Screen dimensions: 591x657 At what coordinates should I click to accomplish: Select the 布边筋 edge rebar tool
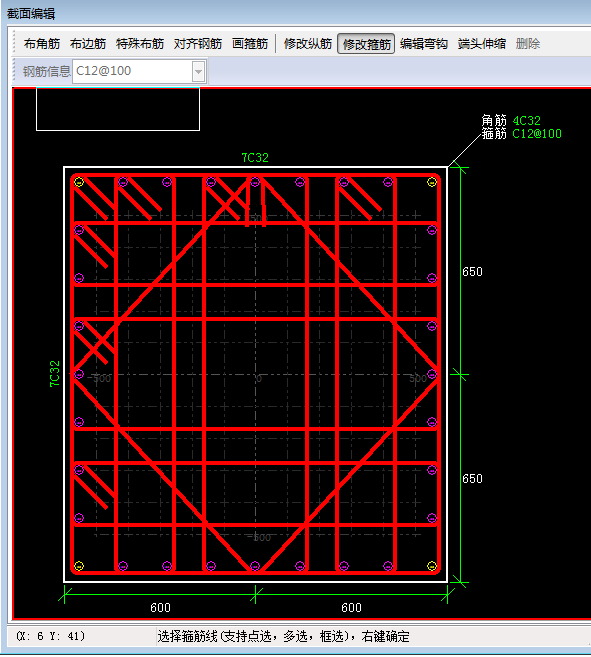[x=88, y=44]
